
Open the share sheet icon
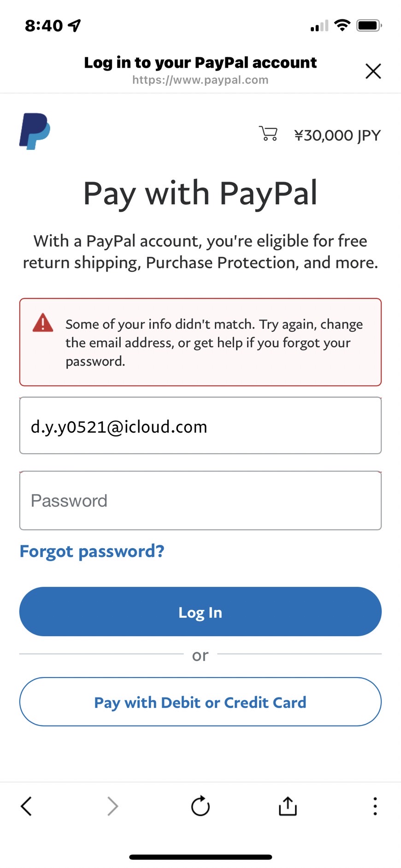[288, 806]
